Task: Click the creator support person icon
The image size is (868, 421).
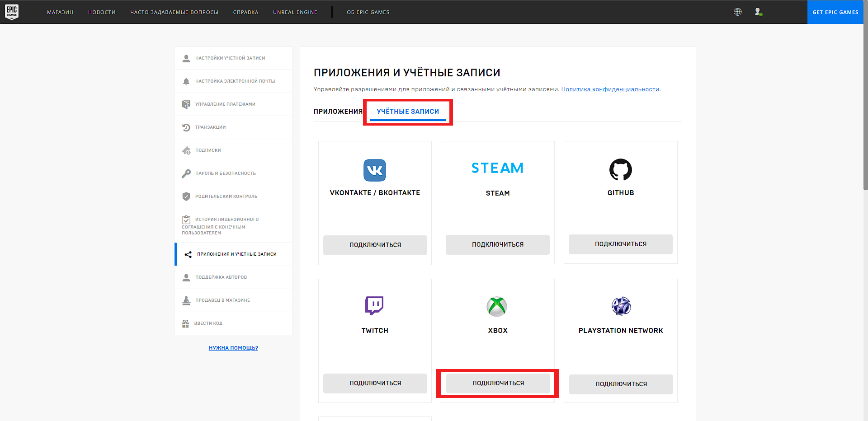Action: coord(186,277)
